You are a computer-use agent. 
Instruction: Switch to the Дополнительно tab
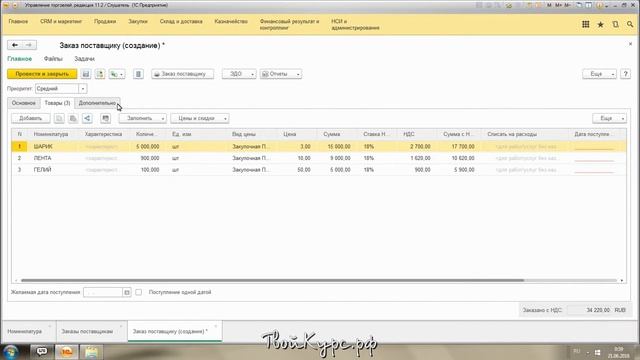coord(97,103)
